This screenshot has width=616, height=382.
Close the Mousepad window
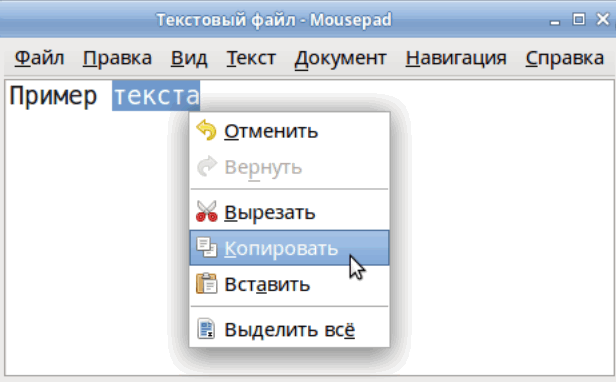pyautogui.click(x=603, y=19)
